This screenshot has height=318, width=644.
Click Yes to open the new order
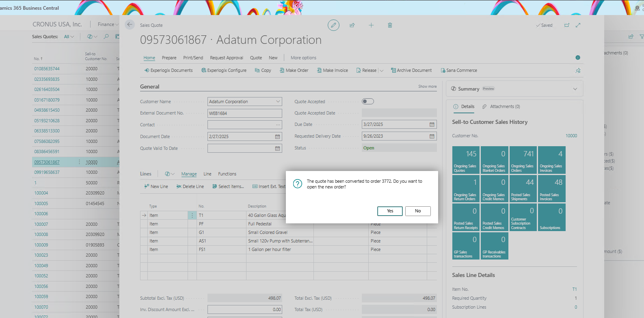click(390, 211)
